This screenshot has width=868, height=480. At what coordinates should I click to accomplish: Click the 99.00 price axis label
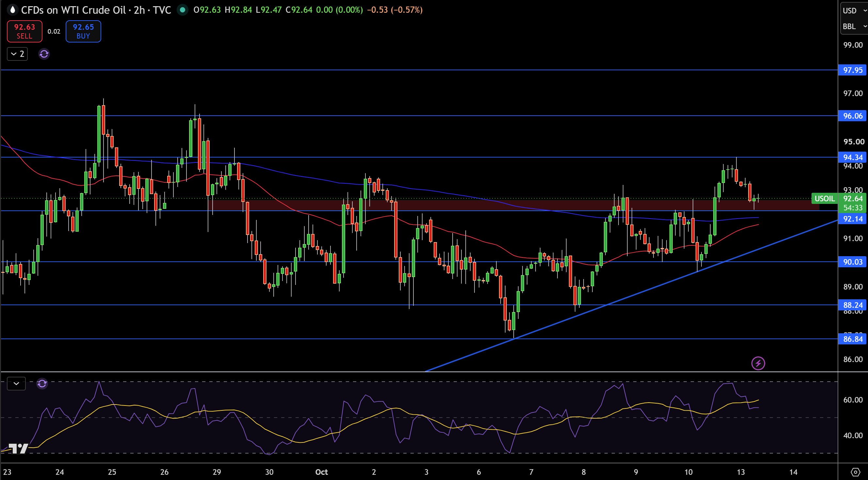click(x=853, y=45)
